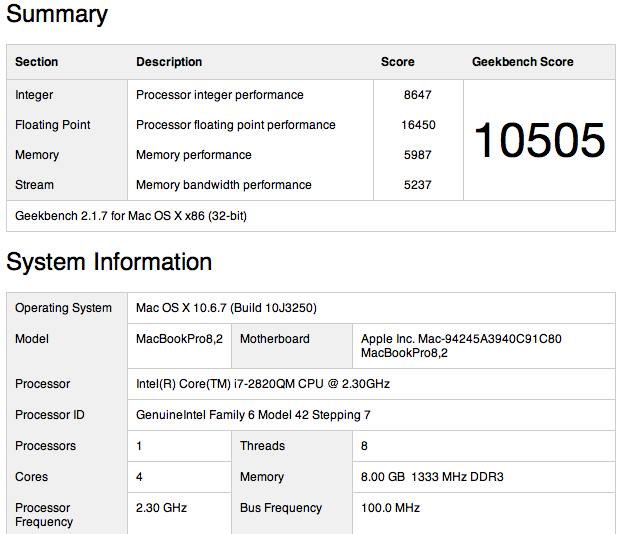This screenshot has height=534, width=620.
Task: Select the Threads value 8
Action: tap(364, 446)
